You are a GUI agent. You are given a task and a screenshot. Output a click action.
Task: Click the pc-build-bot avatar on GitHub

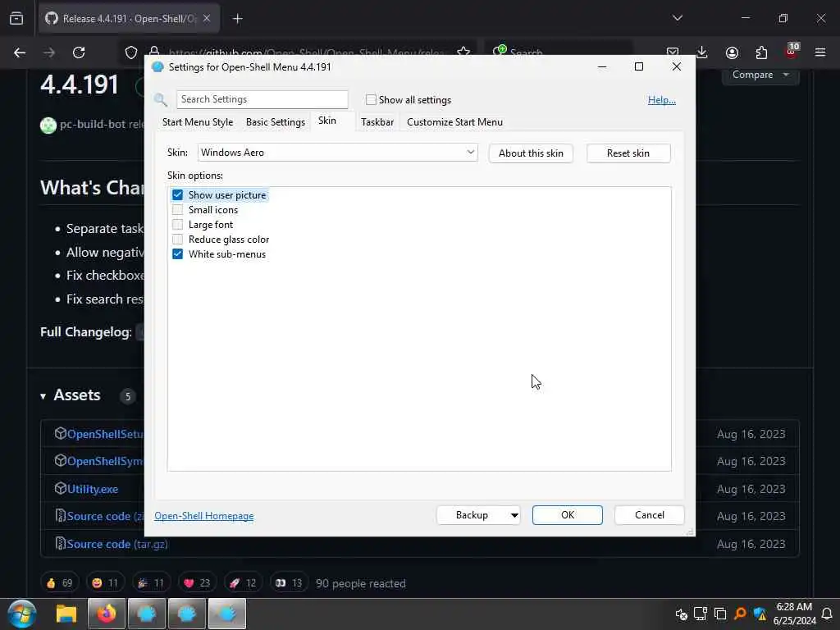tap(48, 125)
